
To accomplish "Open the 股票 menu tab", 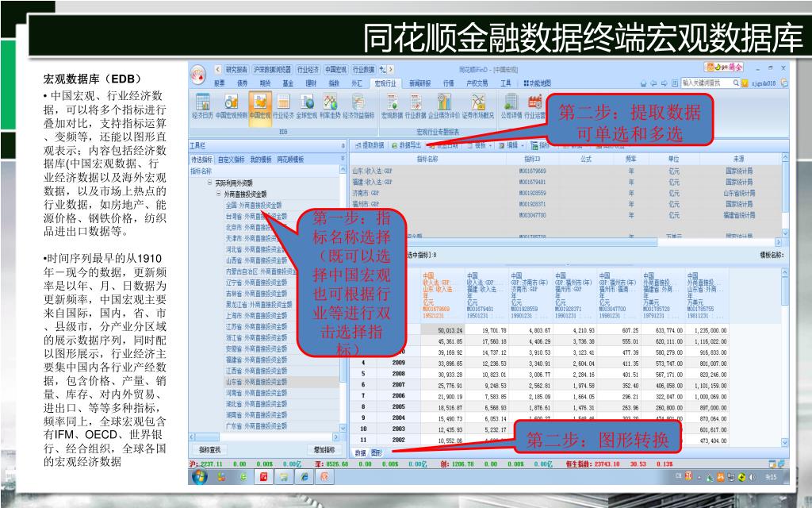I will click(x=220, y=83).
